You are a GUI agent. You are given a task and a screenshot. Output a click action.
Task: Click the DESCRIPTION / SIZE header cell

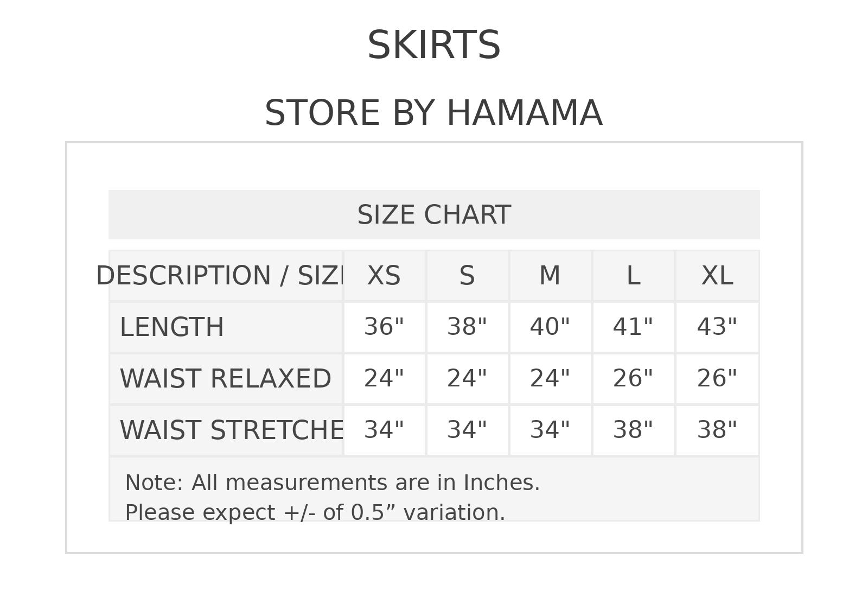click(226, 276)
